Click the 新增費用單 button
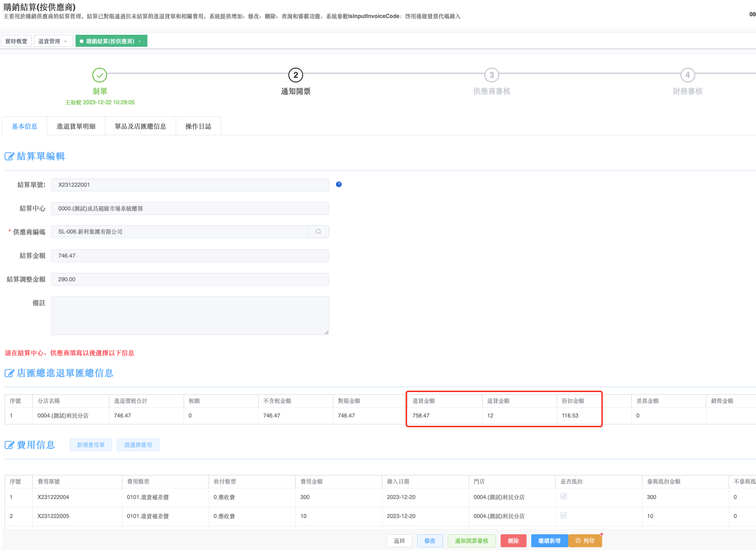The image size is (756, 550). click(91, 445)
